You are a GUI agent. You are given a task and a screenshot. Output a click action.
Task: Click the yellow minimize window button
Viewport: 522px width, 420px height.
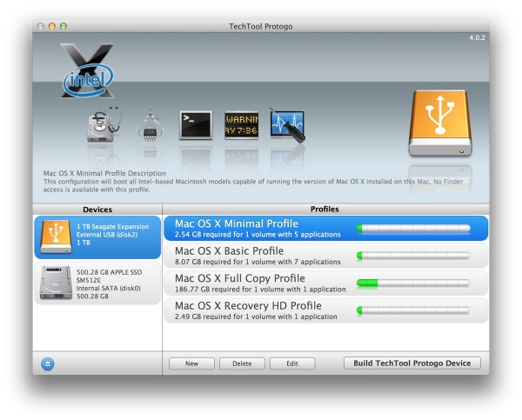[52, 26]
